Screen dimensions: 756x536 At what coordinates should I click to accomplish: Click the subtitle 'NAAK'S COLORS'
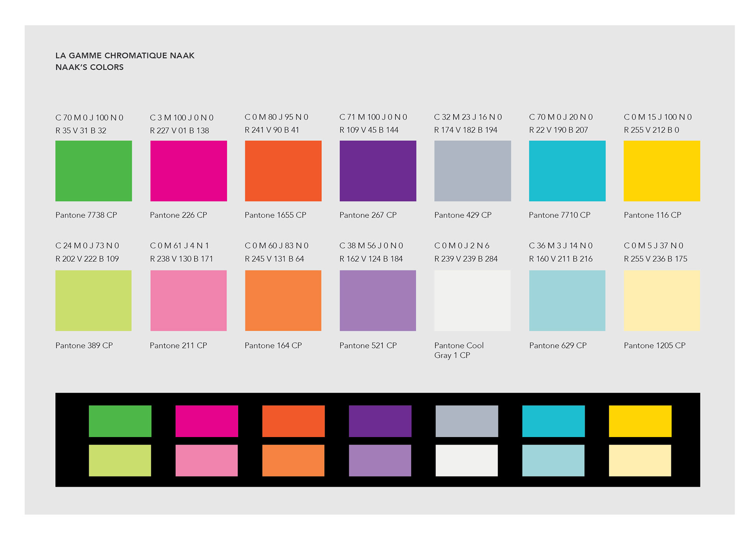[x=89, y=67]
